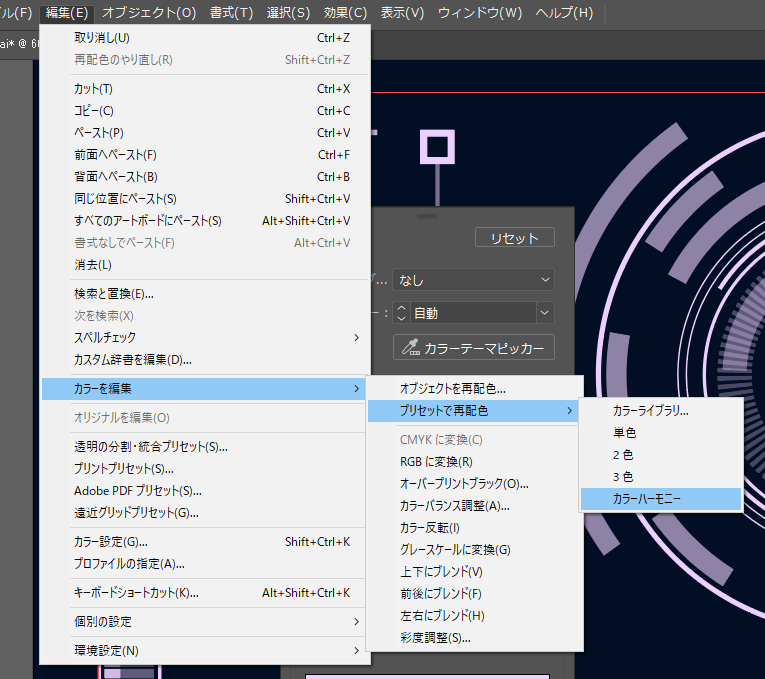The height and width of the screenshot is (679, 765).
Task: Open the 効果(C) menu
Action: (345, 12)
